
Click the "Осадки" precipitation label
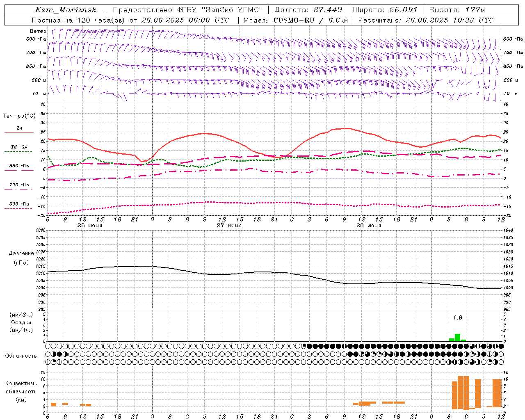[x=21, y=322]
